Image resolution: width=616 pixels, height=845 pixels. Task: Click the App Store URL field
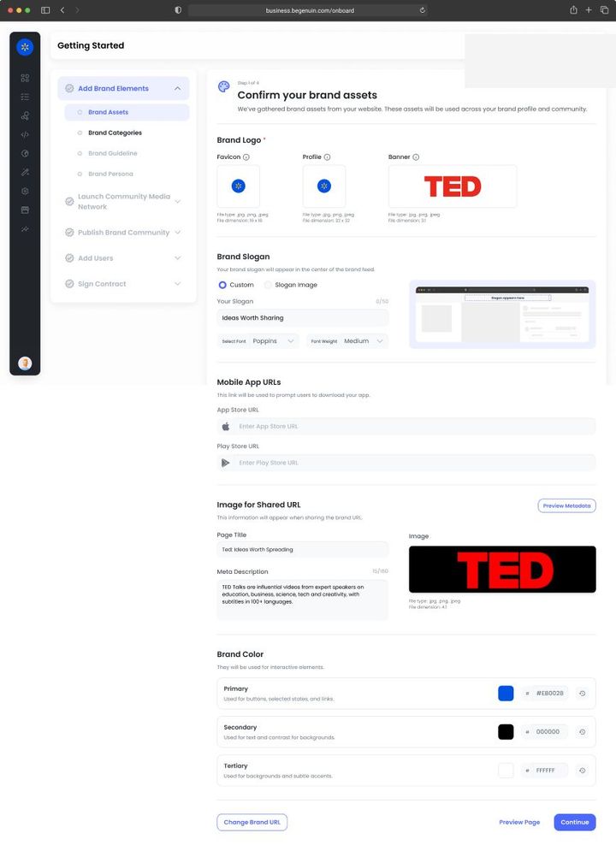click(x=406, y=427)
